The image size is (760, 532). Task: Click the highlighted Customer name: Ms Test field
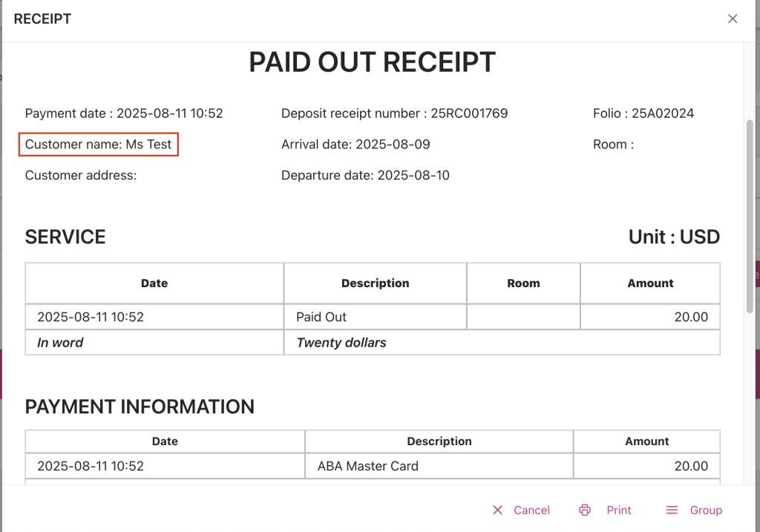99,145
